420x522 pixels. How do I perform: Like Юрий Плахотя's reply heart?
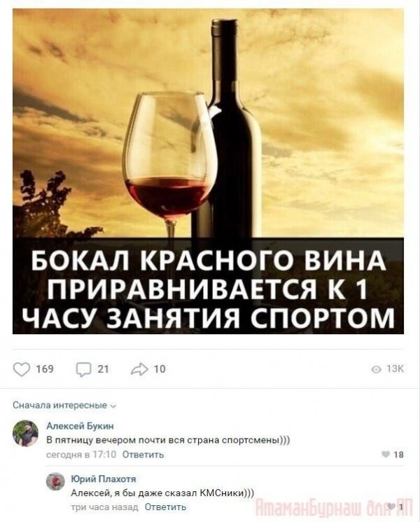[x=393, y=507]
